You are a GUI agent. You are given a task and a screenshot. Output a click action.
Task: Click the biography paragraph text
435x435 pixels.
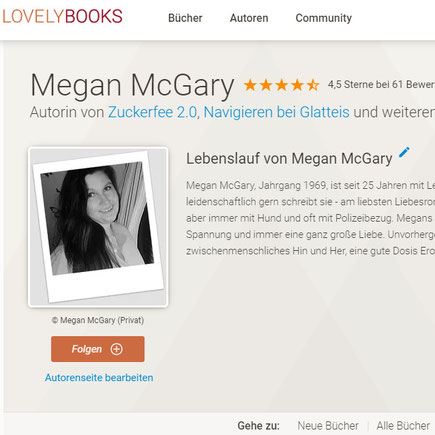click(310, 218)
